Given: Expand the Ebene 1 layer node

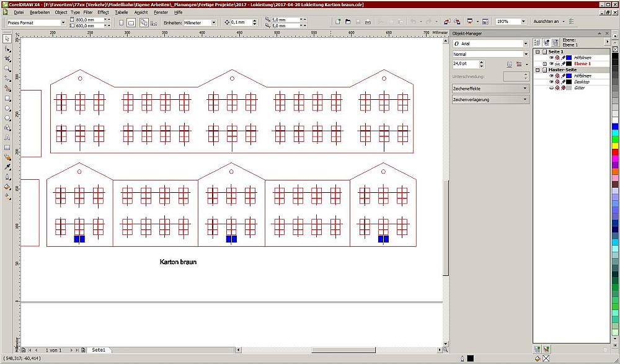Looking at the screenshot, I should click(x=544, y=64).
